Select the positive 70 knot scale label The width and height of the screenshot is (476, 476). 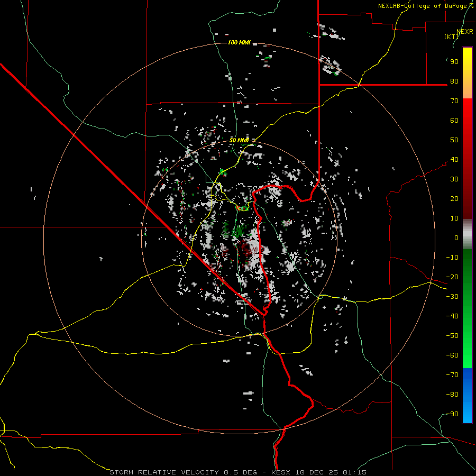pyautogui.click(x=454, y=101)
